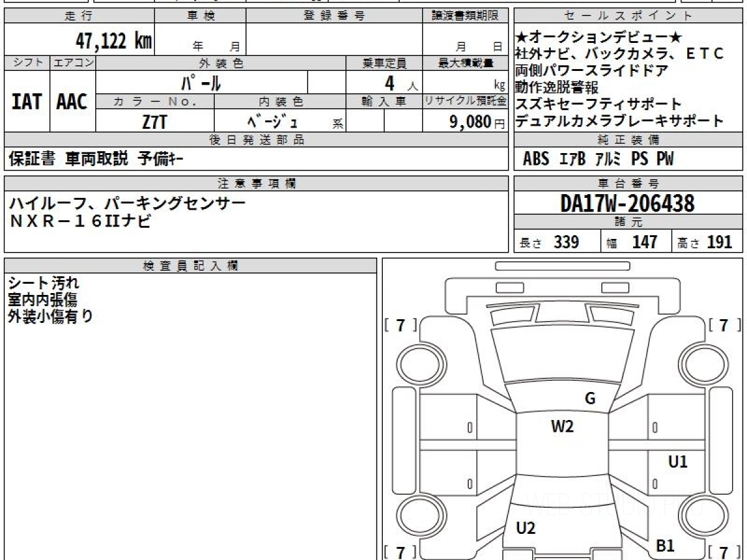Select chassis number DA17W-206438
The image size is (747, 560).
pyautogui.click(x=628, y=203)
